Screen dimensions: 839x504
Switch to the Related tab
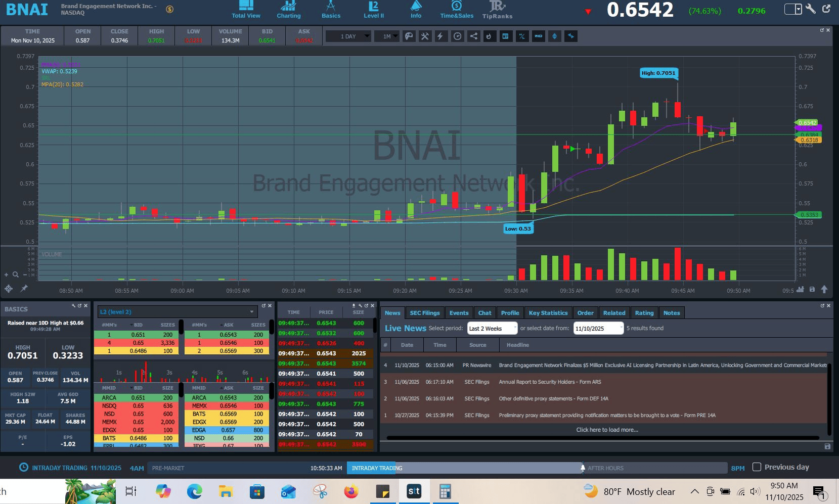[x=614, y=313]
